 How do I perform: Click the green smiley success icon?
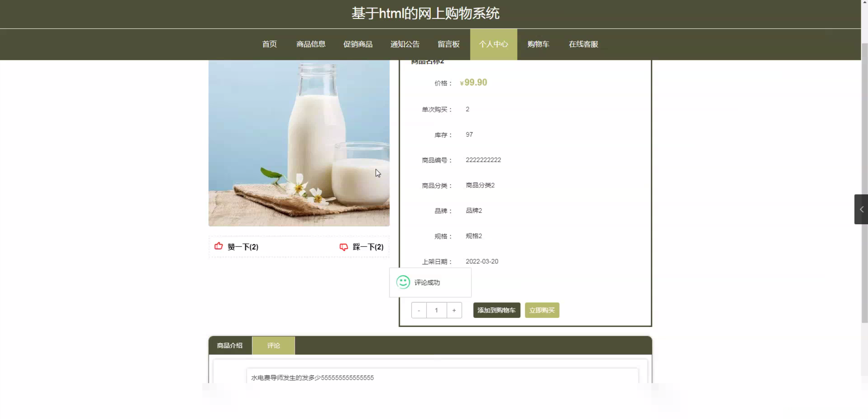(403, 282)
